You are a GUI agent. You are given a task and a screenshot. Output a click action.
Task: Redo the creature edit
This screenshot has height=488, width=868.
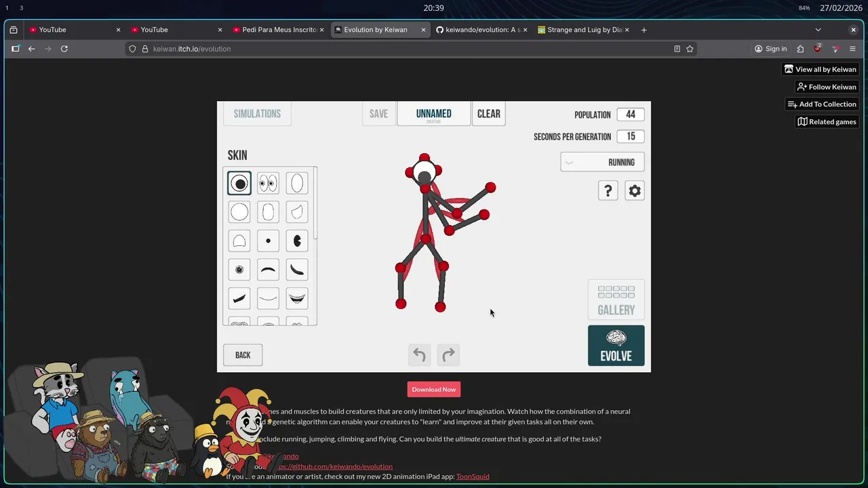[x=448, y=355]
